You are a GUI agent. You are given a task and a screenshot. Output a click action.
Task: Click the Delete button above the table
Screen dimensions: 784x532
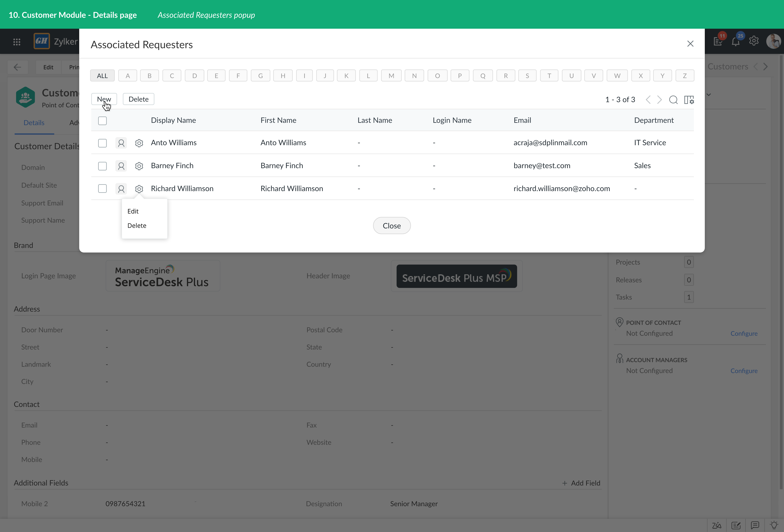[138, 99]
